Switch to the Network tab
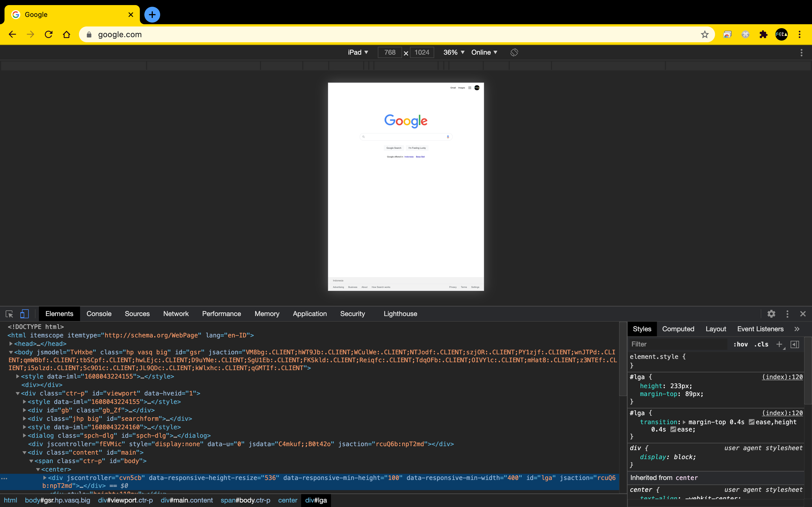The height and width of the screenshot is (507, 812). pyautogui.click(x=176, y=314)
